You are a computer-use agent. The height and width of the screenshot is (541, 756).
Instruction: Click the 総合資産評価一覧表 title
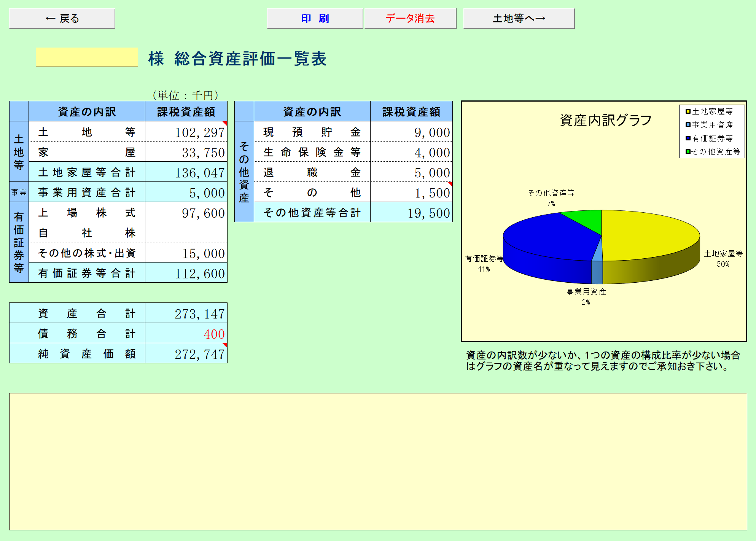pyautogui.click(x=250, y=59)
